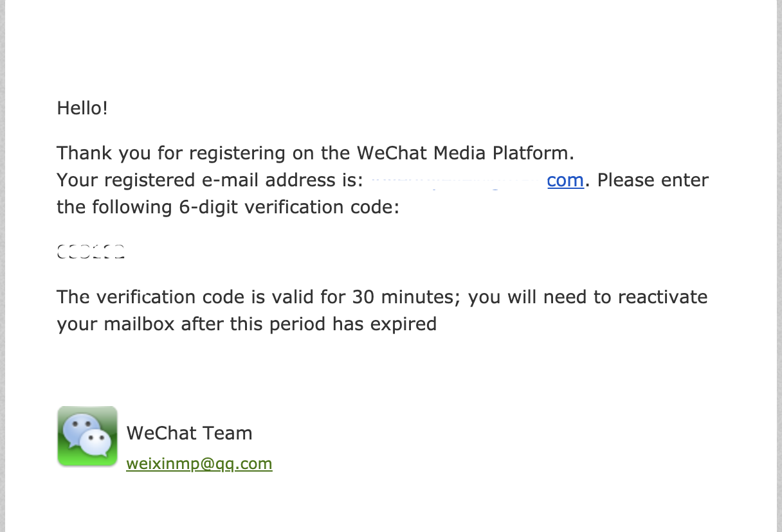Follow the blue "com" email link

(x=565, y=181)
